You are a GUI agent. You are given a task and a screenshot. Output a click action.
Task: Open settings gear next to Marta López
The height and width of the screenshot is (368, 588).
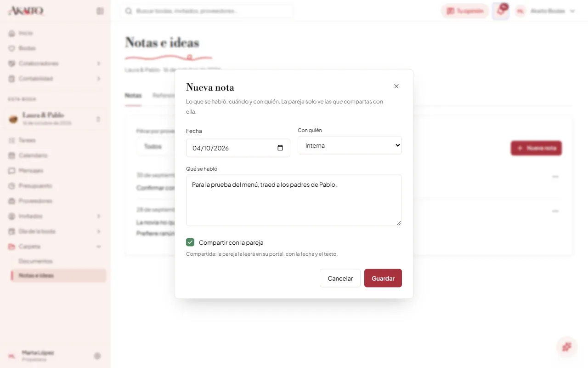coord(97,356)
